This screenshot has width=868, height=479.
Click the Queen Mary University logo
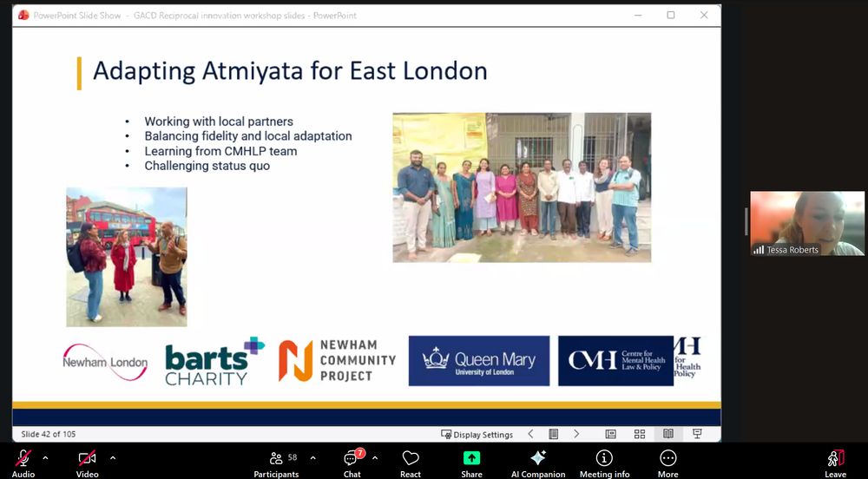[479, 361]
